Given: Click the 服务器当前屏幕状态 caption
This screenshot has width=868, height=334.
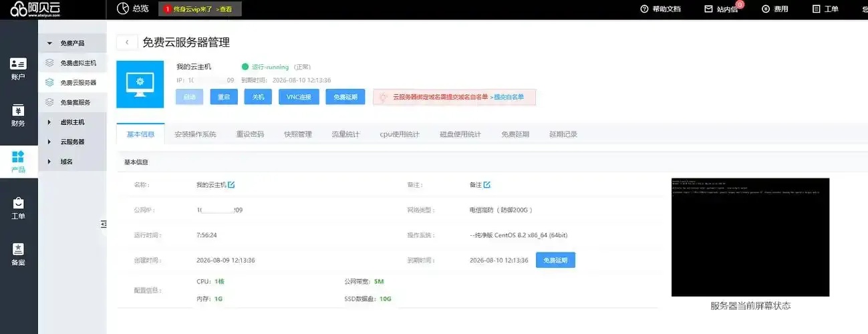Looking at the screenshot, I should point(750,306).
